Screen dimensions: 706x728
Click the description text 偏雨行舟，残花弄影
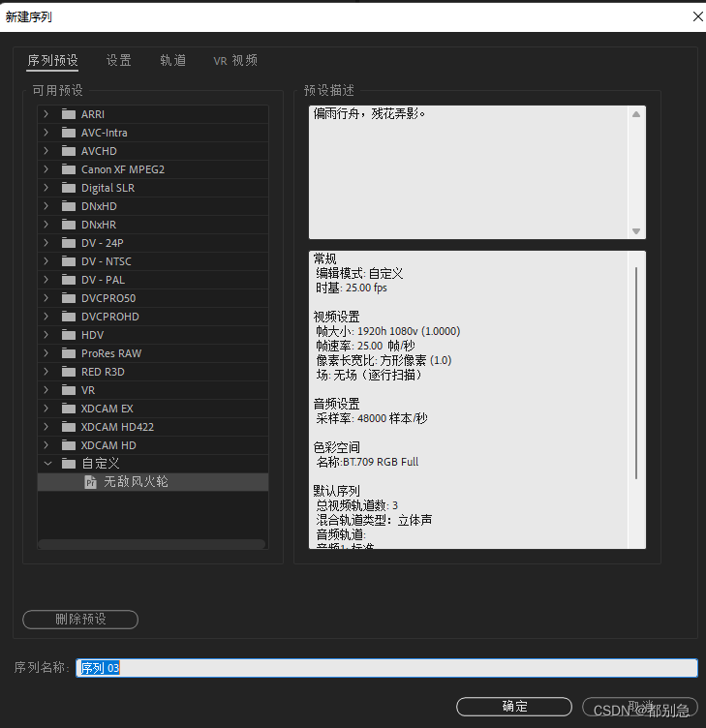(x=369, y=114)
